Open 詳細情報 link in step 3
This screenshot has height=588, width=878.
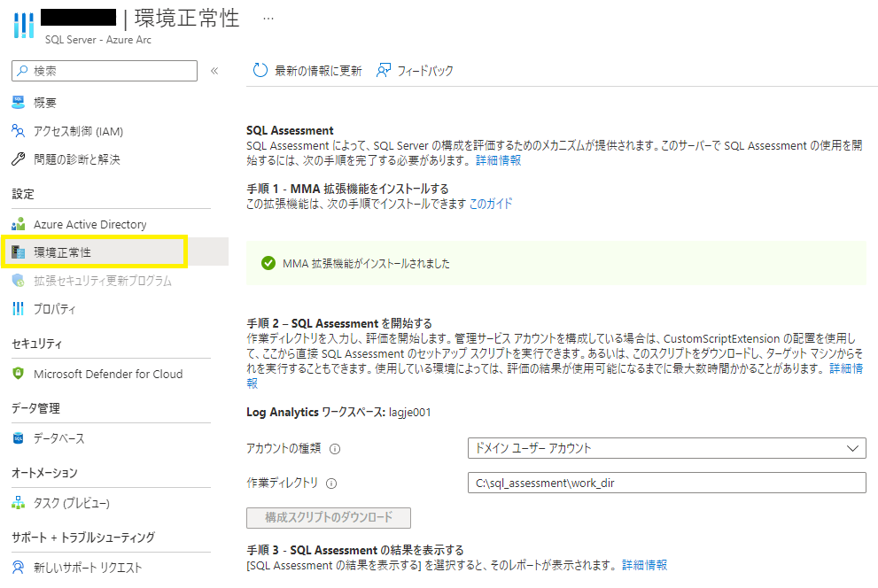click(x=644, y=565)
